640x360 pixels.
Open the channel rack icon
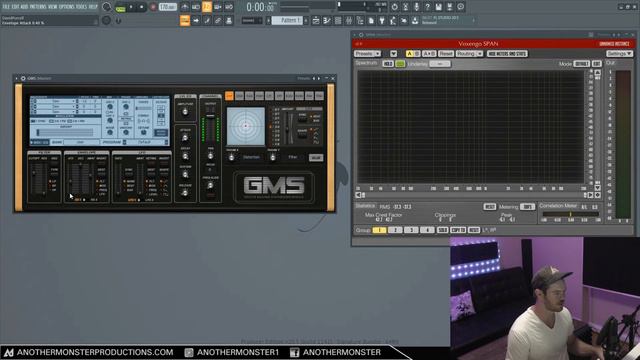pyautogui.click(x=338, y=20)
